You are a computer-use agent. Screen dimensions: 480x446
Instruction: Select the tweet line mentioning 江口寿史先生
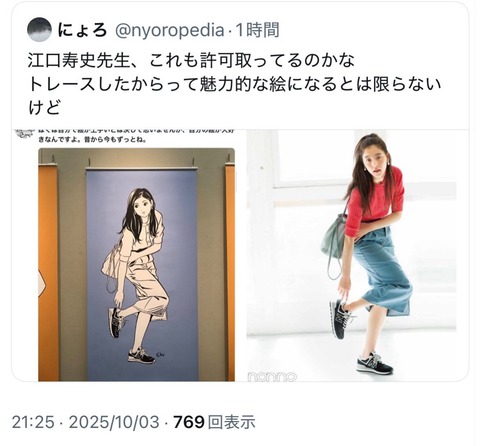[x=191, y=61]
